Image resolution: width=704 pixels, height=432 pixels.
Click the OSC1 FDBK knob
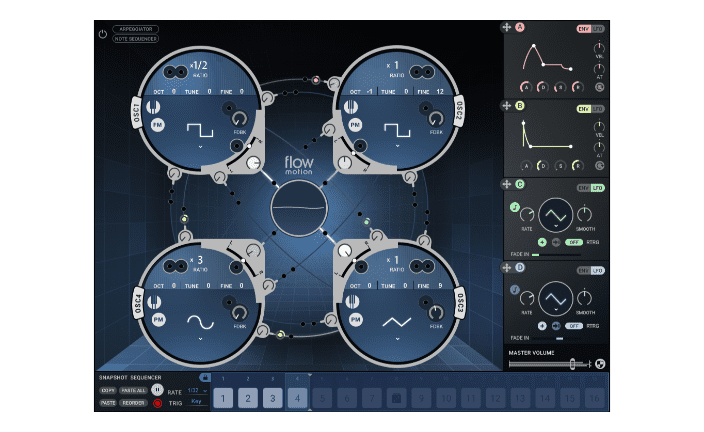[239, 119]
